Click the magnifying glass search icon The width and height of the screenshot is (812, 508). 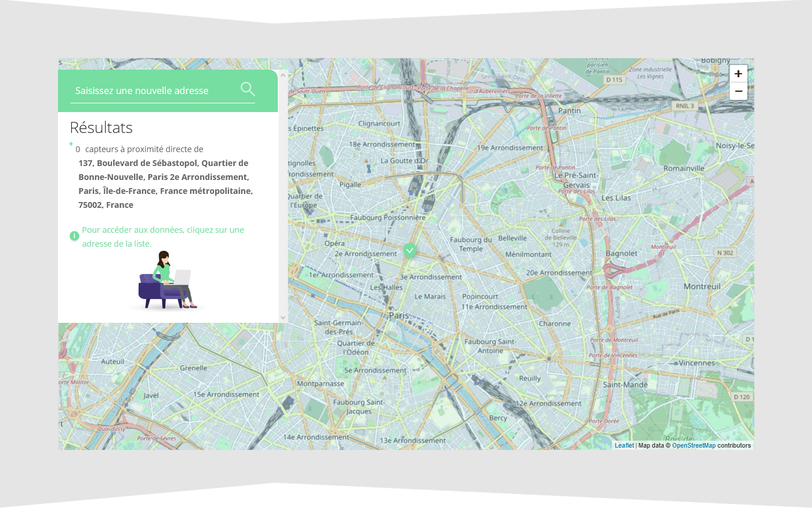(248, 89)
